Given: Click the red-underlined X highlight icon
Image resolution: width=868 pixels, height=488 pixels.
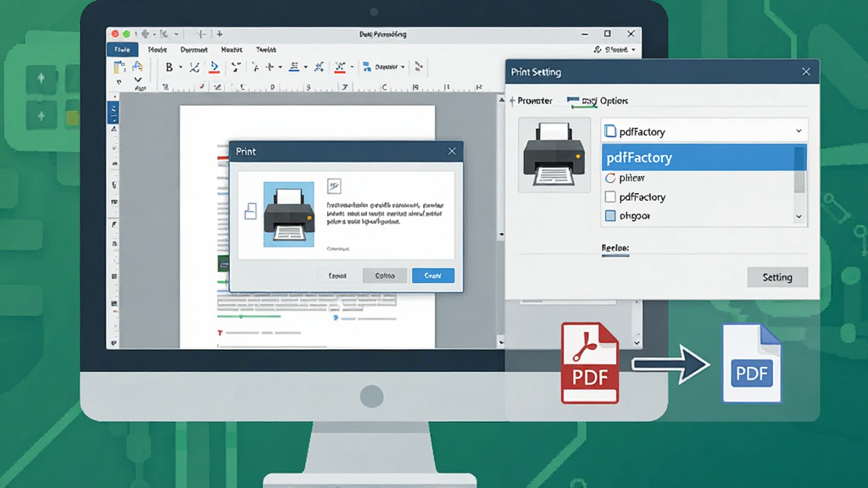Looking at the screenshot, I should [340, 68].
